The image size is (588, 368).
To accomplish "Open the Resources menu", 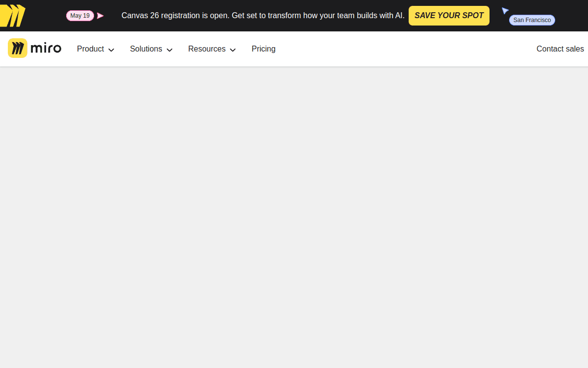I will coord(206,49).
